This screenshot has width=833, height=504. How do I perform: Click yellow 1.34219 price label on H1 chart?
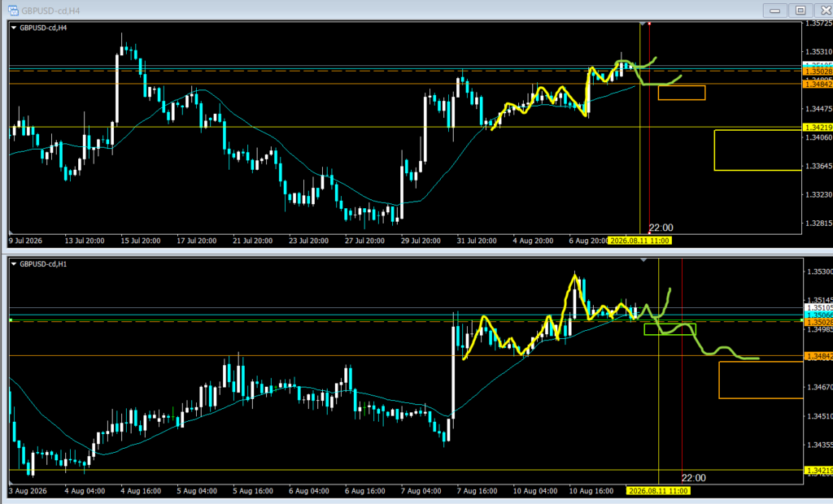click(818, 471)
